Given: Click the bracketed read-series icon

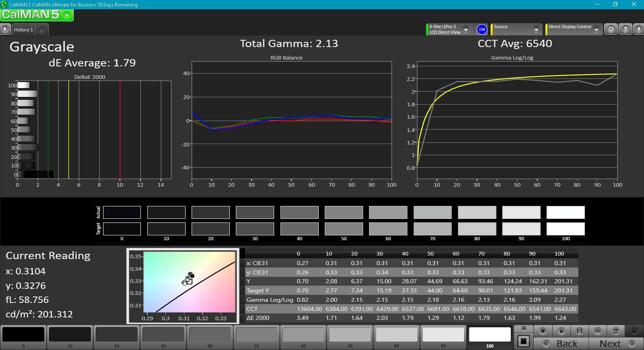Looking at the screenshot, I should 580,331.
